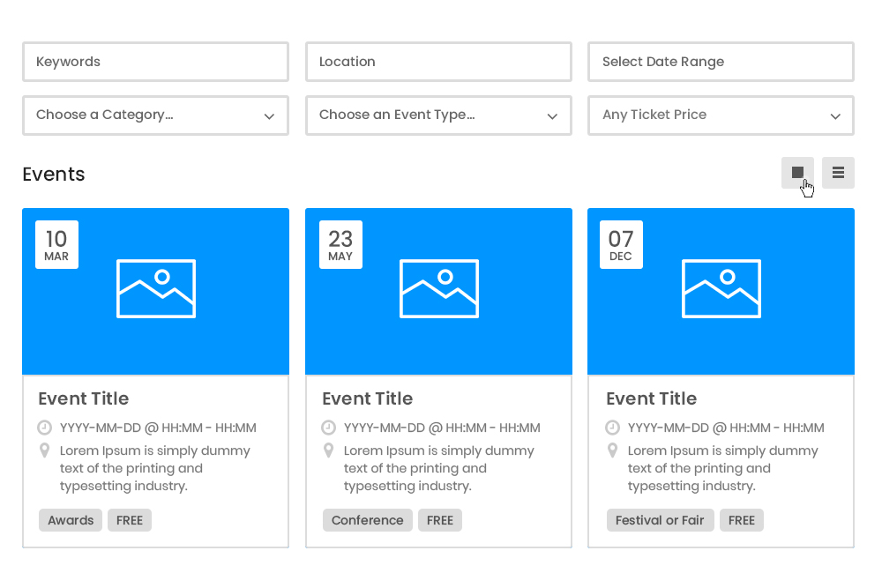Click the 10 MAR date badge

pos(56,244)
